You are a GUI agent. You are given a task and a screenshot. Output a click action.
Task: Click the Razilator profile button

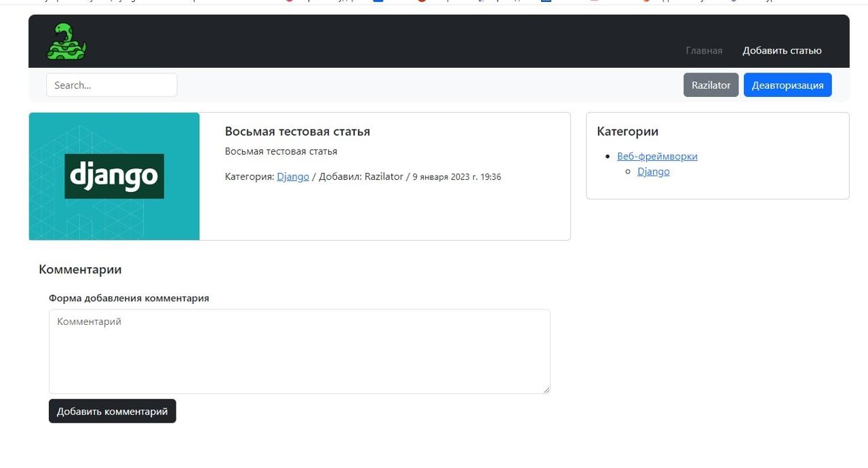pyautogui.click(x=711, y=85)
